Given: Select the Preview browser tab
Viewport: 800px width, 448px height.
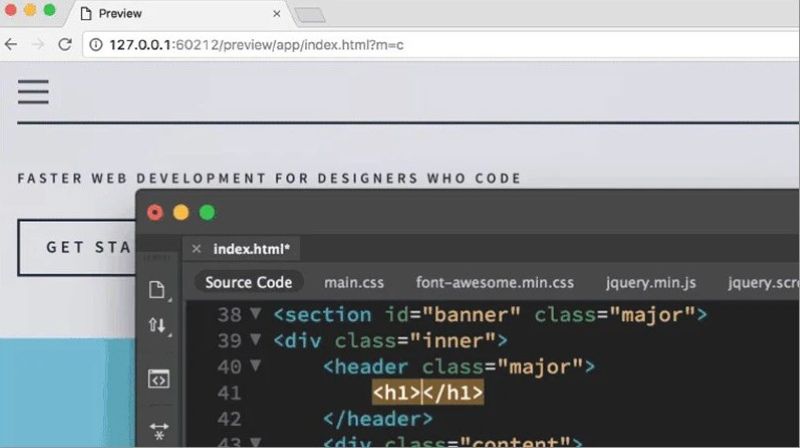Looking at the screenshot, I should pos(179,14).
